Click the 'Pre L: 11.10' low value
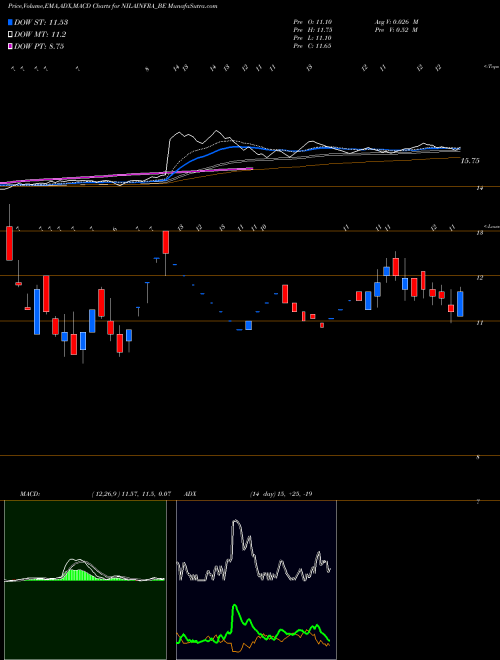This screenshot has width=500, height=660. 312,38
